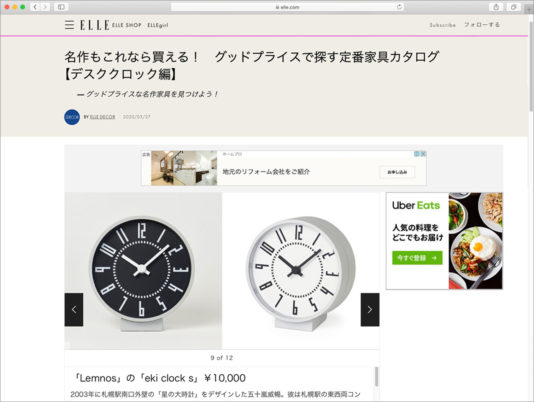Click the green Uber Eats 今すぐ登録 button

coord(417,258)
